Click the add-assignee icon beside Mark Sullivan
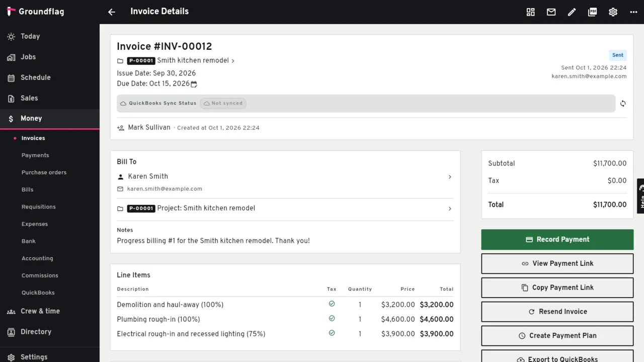 (x=121, y=128)
